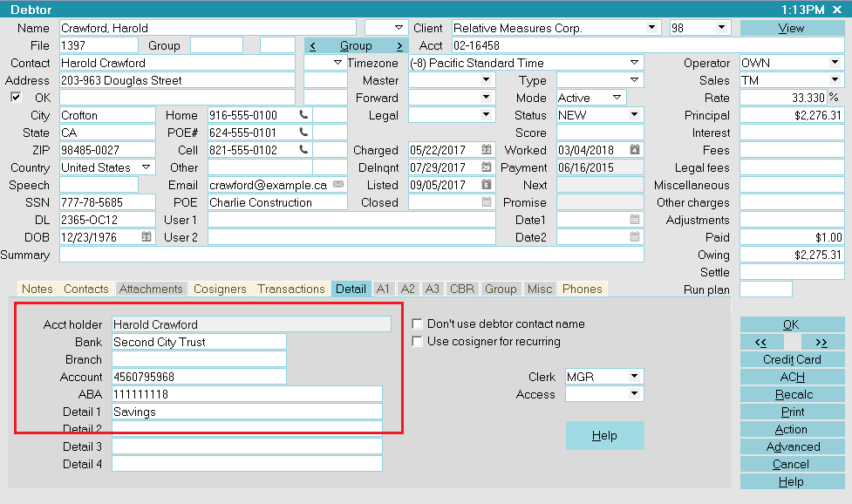Enable Use cosigner for recurring
Viewport: 852px width, 504px height.
pos(418,341)
